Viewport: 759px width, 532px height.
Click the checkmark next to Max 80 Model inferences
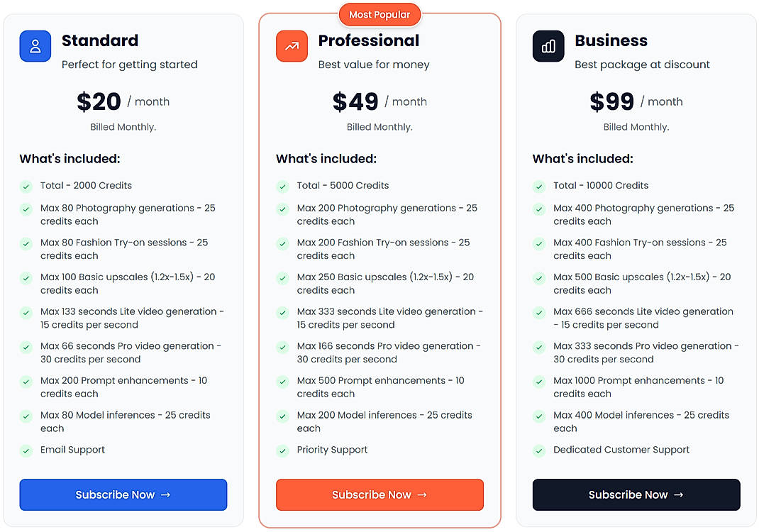point(26,416)
